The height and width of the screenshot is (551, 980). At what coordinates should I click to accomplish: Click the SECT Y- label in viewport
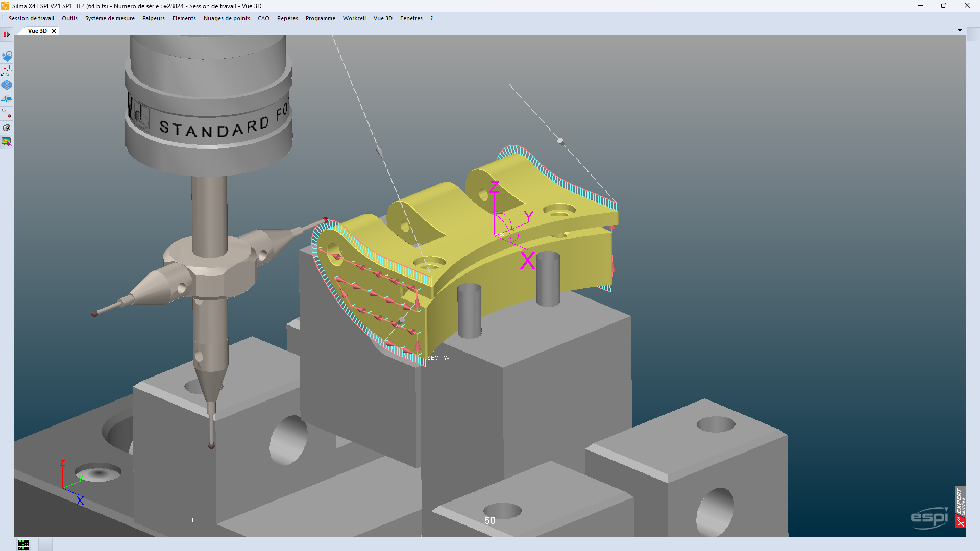[x=438, y=358]
